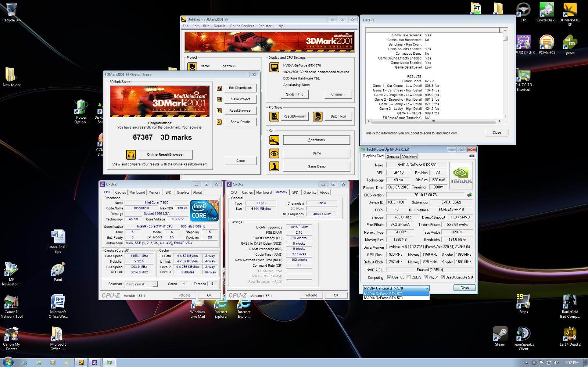Click the Pro Tools ResultBrowser icon
This screenshot has height=367, width=588.
click(x=274, y=116)
